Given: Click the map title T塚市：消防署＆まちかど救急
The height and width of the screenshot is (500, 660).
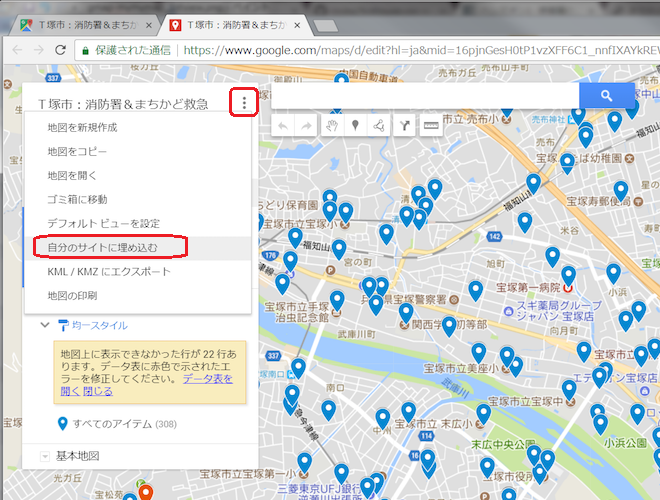Looking at the screenshot, I should [123, 104].
